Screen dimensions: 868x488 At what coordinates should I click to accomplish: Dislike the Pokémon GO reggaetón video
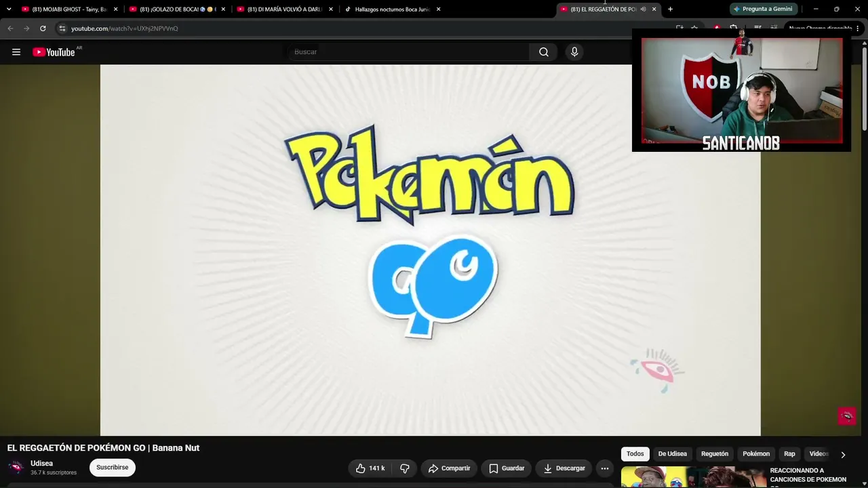point(405,468)
